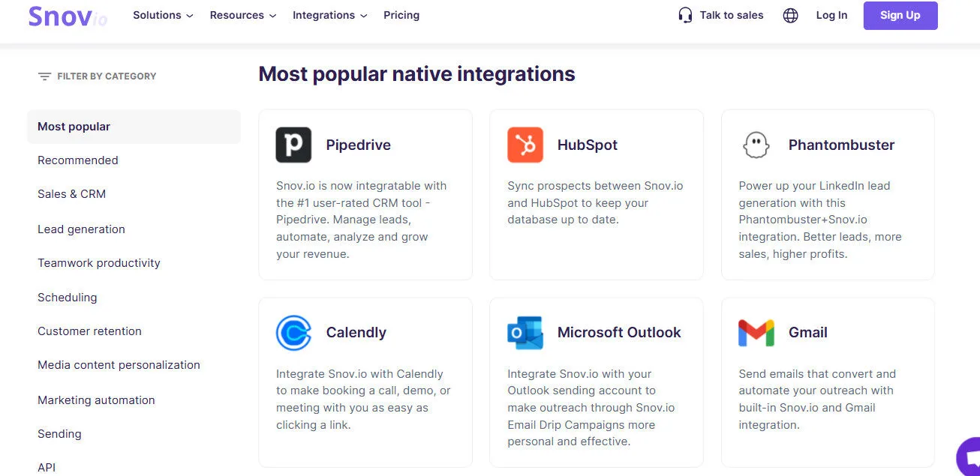Click the filter by category icon
The image size is (980, 476).
44,76
